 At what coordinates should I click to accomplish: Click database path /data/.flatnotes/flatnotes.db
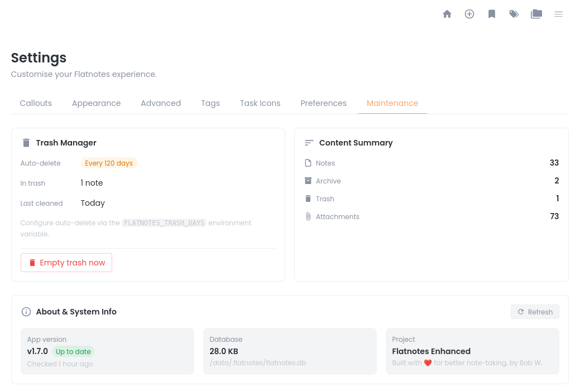[x=258, y=363]
